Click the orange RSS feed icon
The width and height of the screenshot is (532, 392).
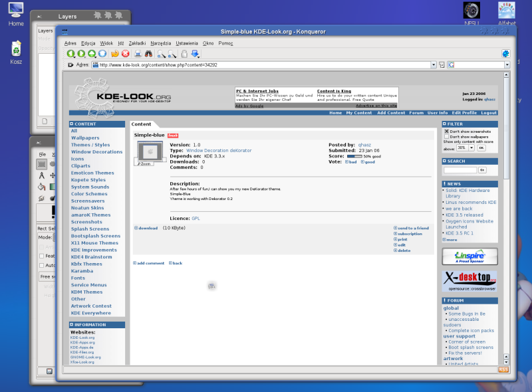pyautogui.click(x=503, y=369)
